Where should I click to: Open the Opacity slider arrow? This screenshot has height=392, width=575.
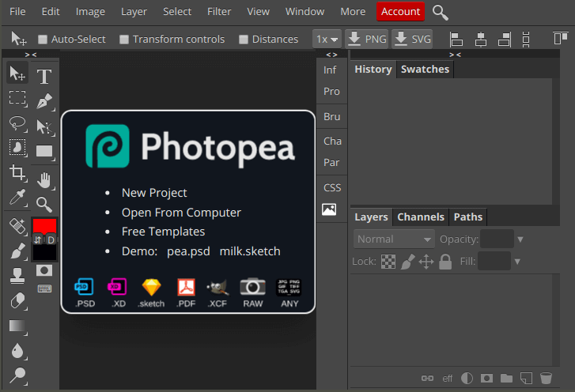pyautogui.click(x=520, y=239)
